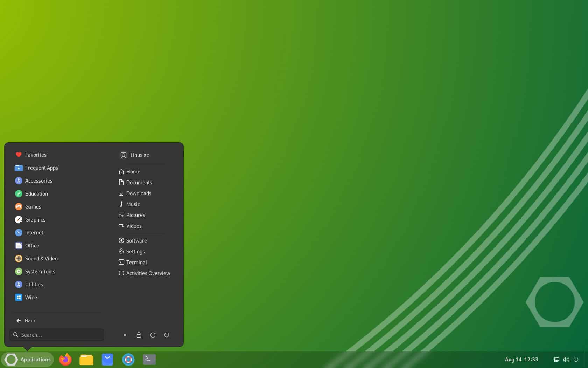Open Activities Overview from the menu

pos(148,273)
